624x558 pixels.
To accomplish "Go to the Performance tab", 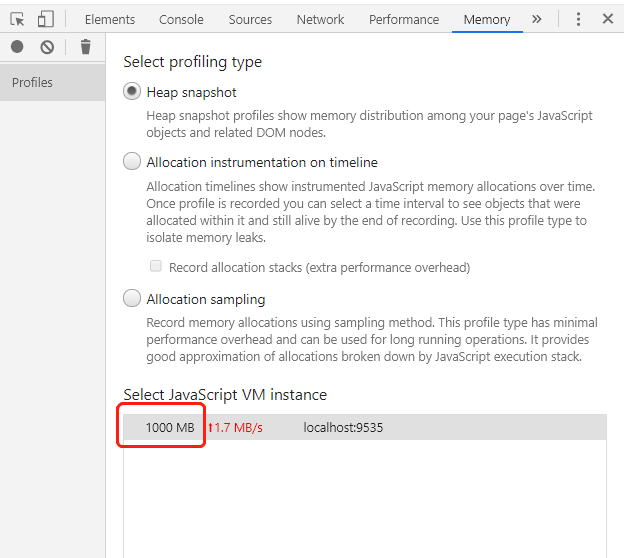I will click(x=404, y=20).
